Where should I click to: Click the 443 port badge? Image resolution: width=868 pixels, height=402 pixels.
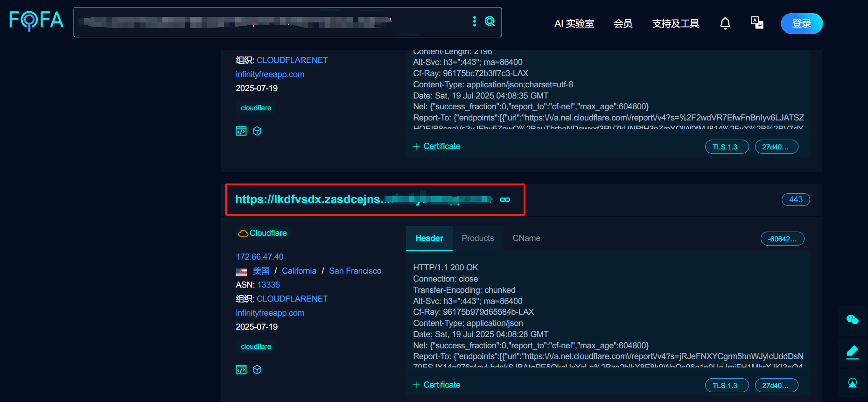click(795, 199)
